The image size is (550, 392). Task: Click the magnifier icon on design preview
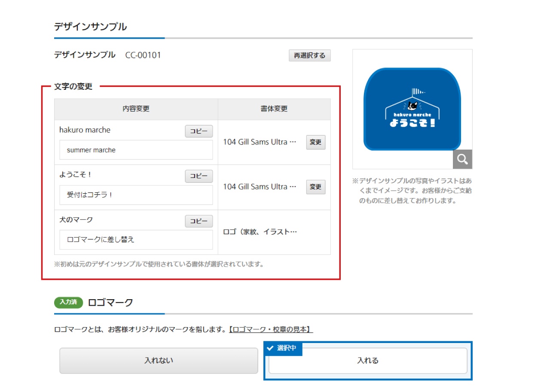click(x=462, y=159)
